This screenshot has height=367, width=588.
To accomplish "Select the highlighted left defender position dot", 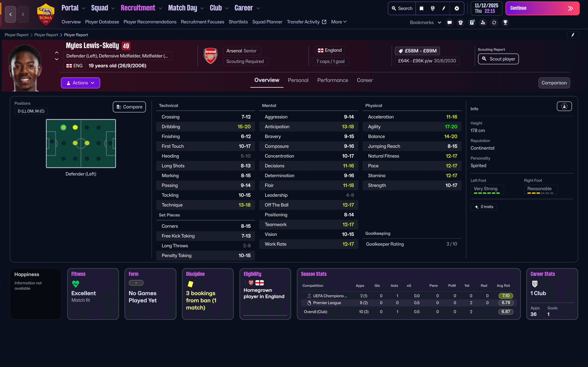I will 63,127.
